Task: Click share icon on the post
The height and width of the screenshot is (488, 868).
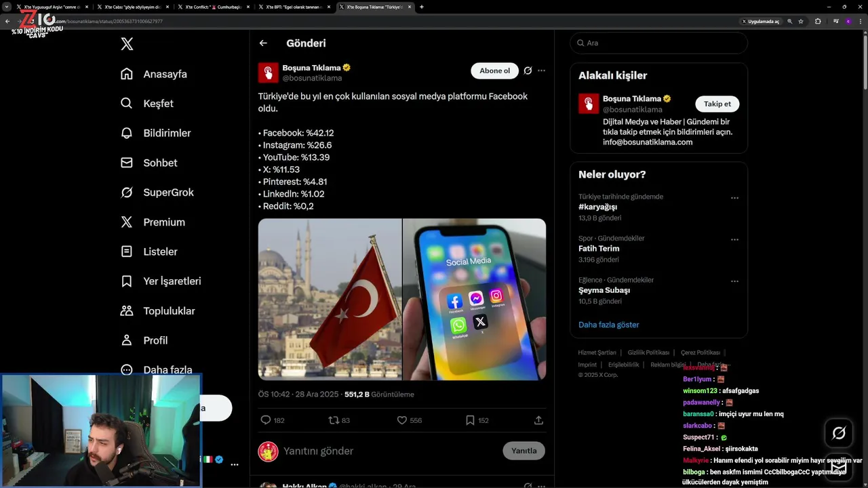Action: point(538,420)
